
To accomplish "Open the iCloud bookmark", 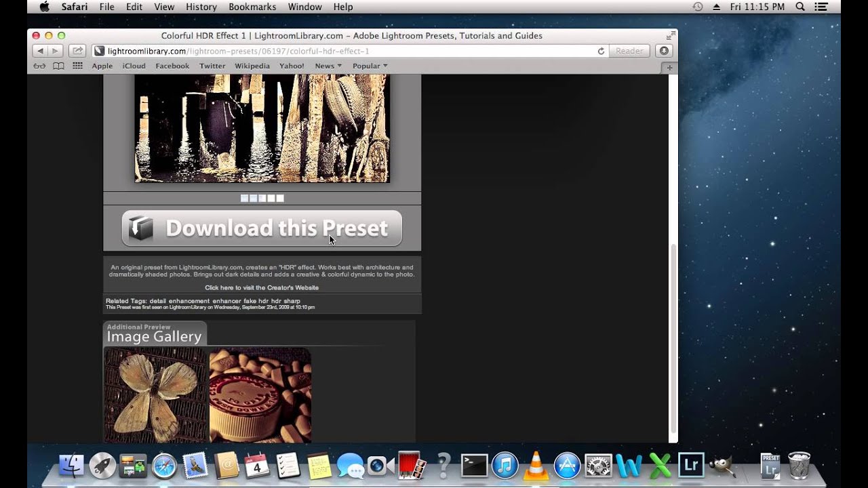I will 134,66.
